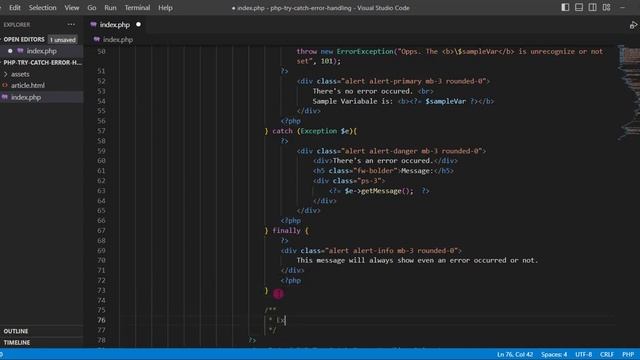Image resolution: width=640 pixels, height=360 pixels.
Task: Toggle primary side bar layout icon
Action: click(565, 7)
